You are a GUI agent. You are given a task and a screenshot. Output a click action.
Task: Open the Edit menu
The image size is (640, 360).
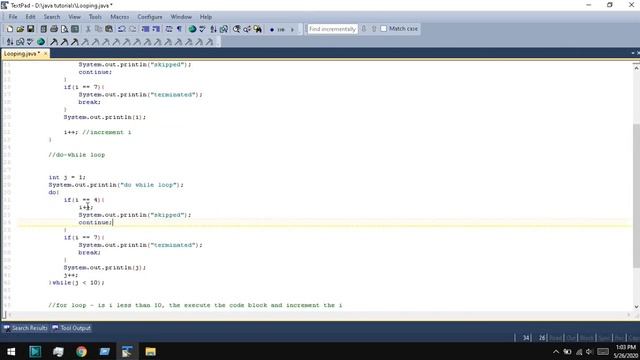tap(31, 17)
